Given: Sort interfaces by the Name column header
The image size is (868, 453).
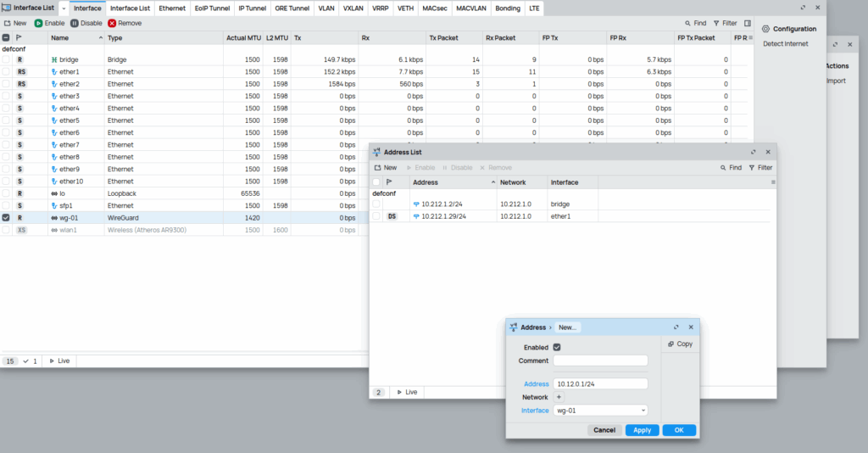Looking at the screenshot, I should [x=59, y=38].
